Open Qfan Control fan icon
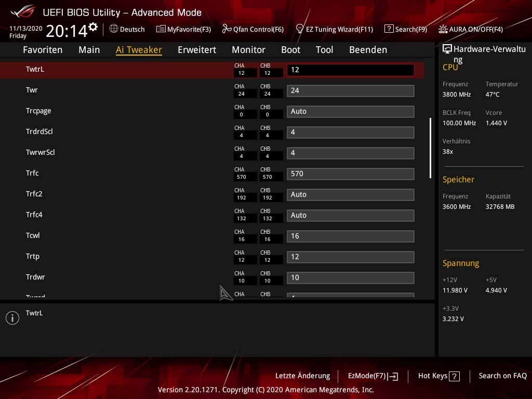 (x=227, y=29)
